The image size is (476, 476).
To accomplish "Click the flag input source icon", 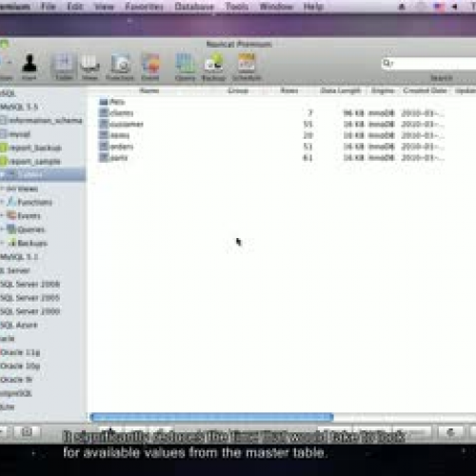I will (439, 7).
